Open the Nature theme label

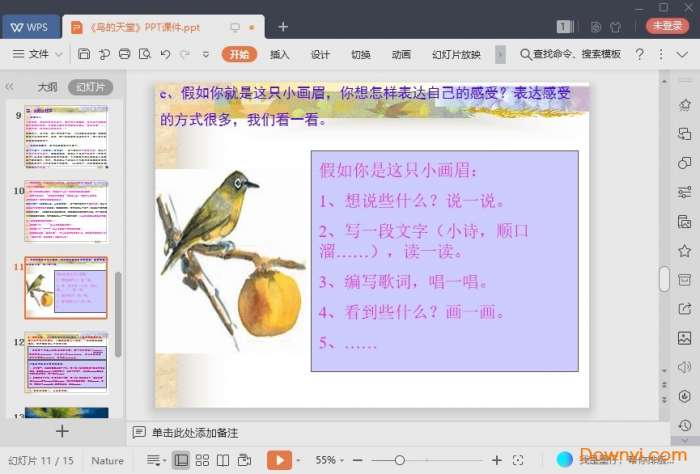click(x=107, y=461)
